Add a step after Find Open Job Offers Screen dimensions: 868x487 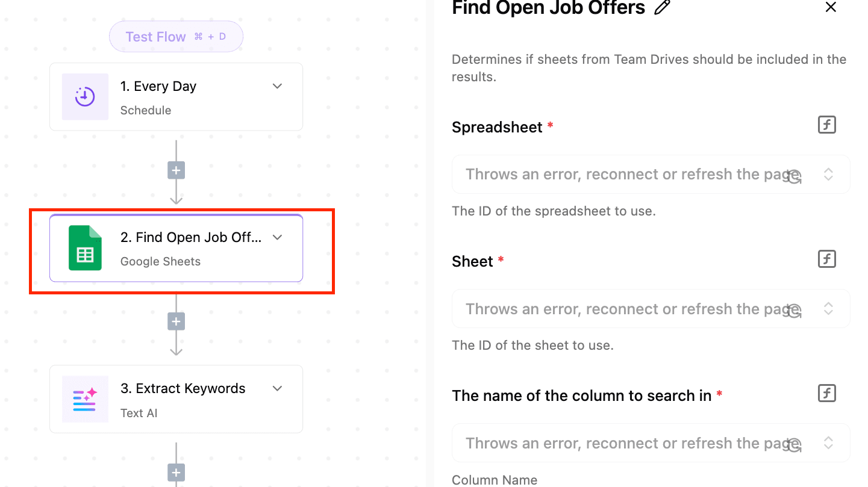pyautogui.click(x=176, y=322)
